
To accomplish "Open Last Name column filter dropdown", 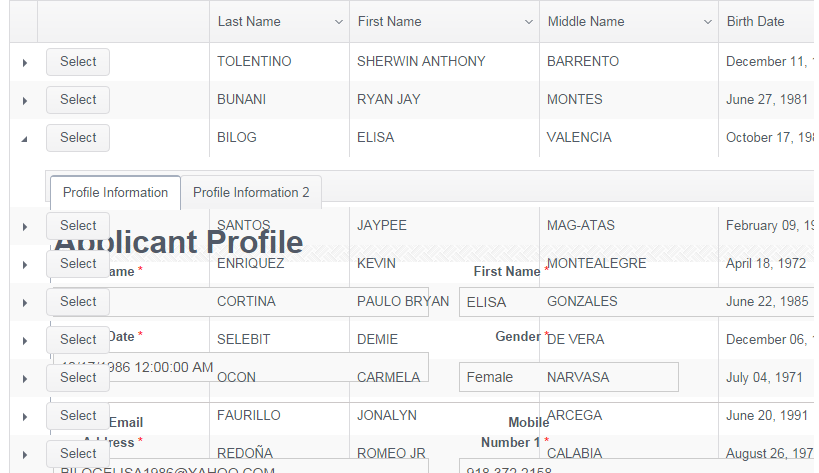I will pos(339,22).
